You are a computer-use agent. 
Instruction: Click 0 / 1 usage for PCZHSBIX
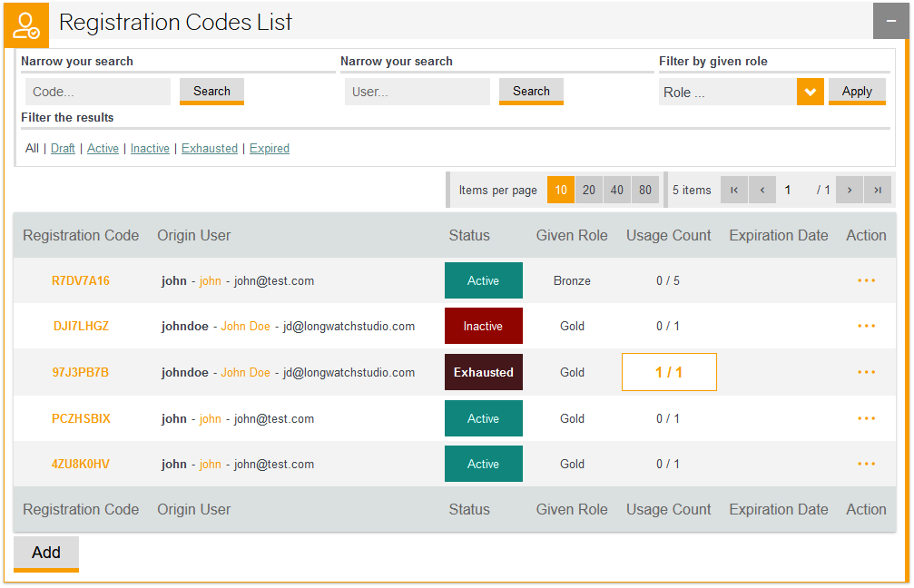point(668,419)
